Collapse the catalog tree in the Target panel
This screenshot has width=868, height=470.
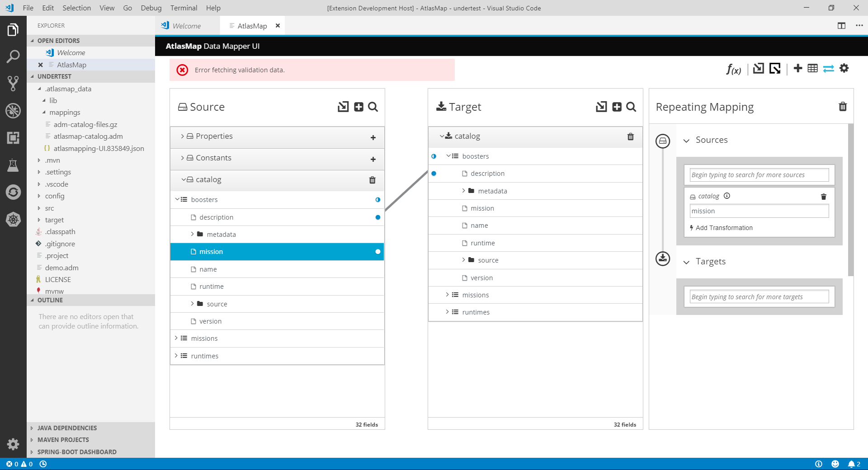coord(442,136)
